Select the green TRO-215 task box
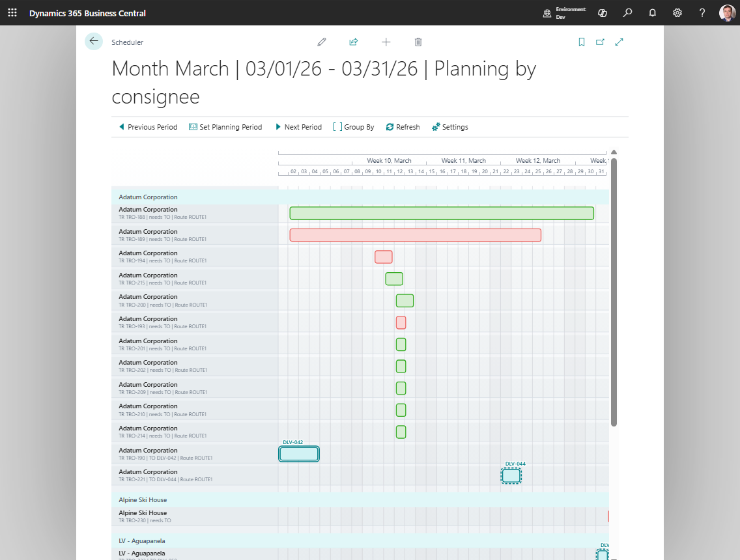 coord(394,279)
